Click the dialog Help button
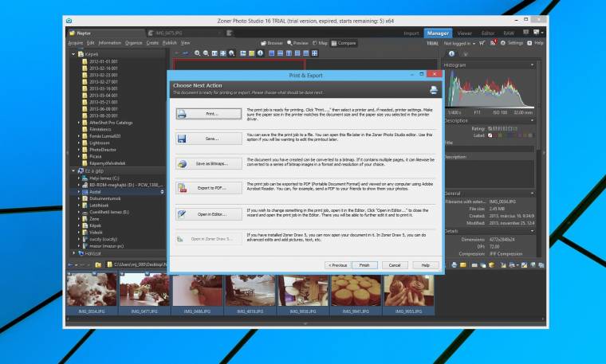Image resolution: width=606 pixels, height=364 pixels. point(426,265)
